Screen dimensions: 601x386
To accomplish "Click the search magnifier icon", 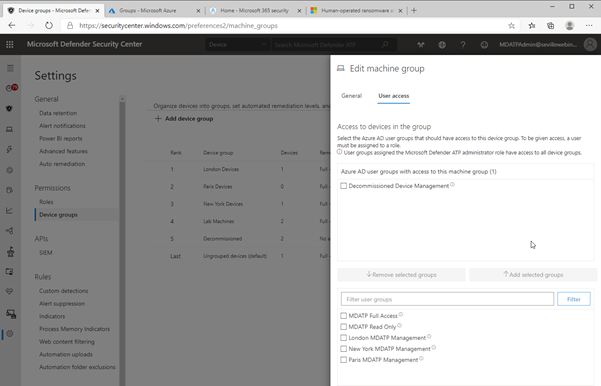I will [x=385, y=45].
